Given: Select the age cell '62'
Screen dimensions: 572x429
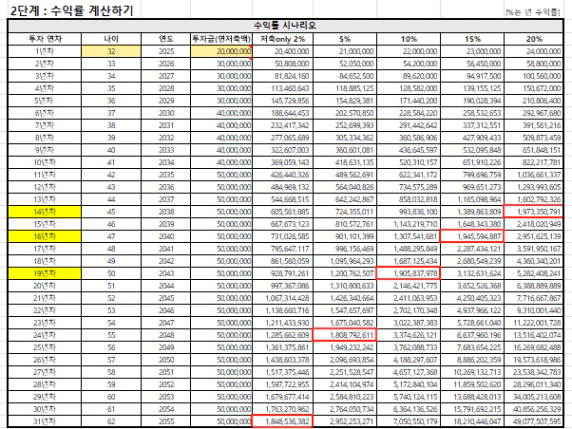Looking at the screenshot, I should click(x=111, y=421).
